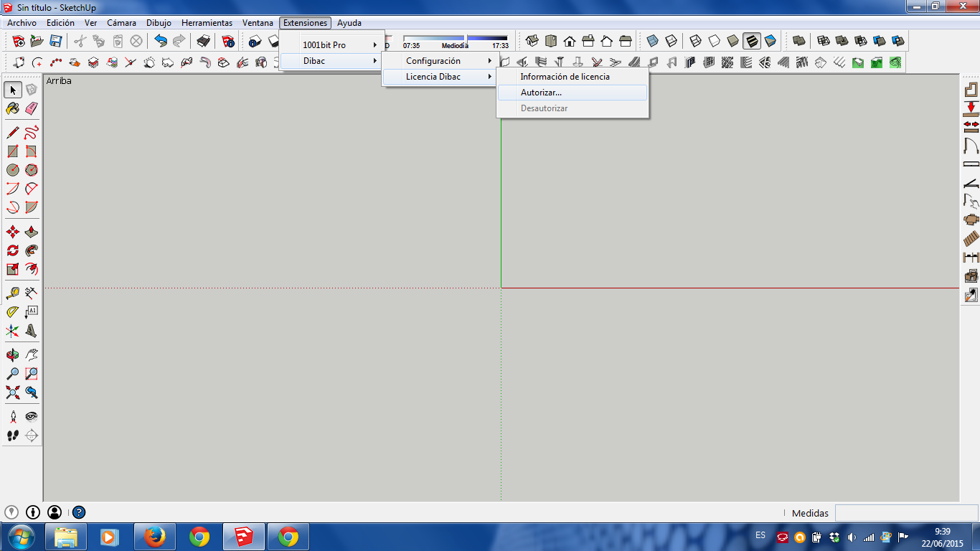Select the Axes tool

tap(13, 331)
